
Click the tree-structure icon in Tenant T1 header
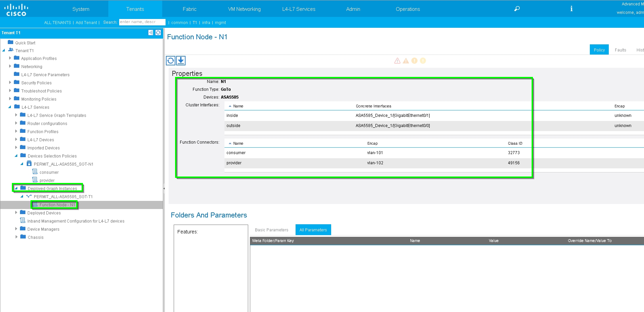click(151, 33)
